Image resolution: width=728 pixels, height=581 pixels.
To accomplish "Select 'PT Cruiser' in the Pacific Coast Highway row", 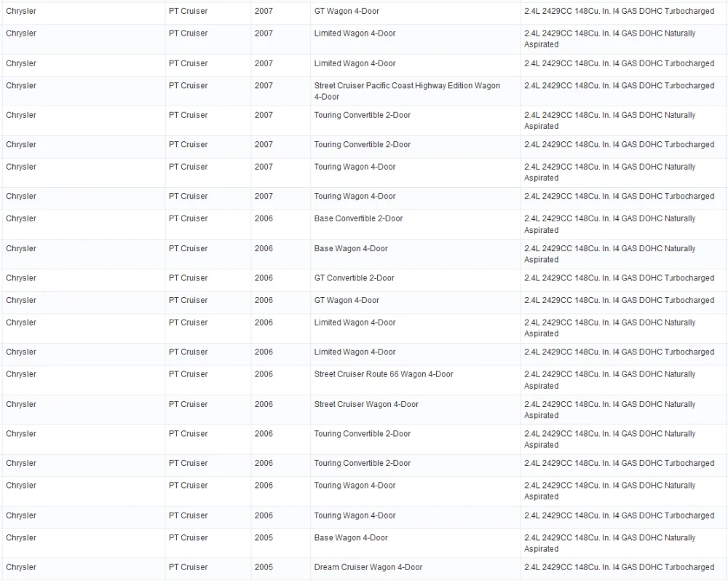I will [188, 86].
